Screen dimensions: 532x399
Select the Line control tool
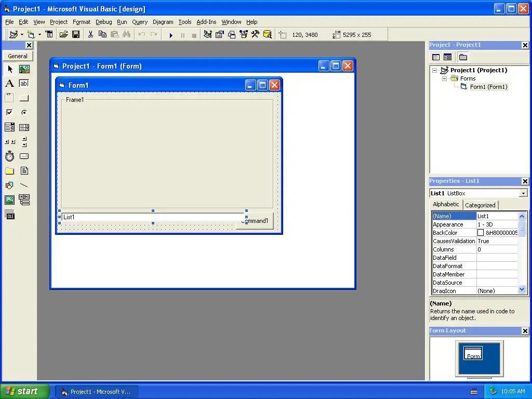point(24,185)
